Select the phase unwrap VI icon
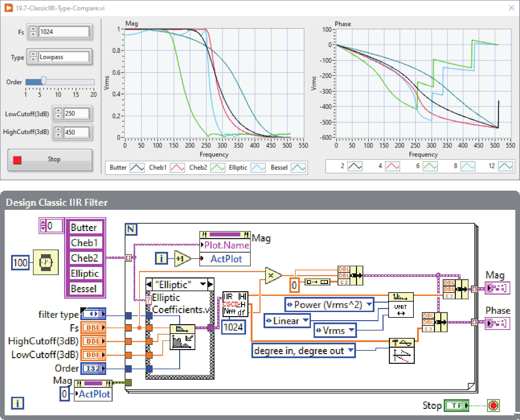The width and height of the screenshot is (520, 420). tap(402, 351)
